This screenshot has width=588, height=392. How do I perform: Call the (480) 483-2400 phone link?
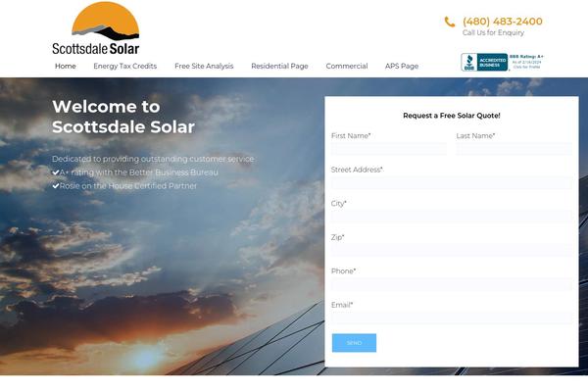pos(503,22)
